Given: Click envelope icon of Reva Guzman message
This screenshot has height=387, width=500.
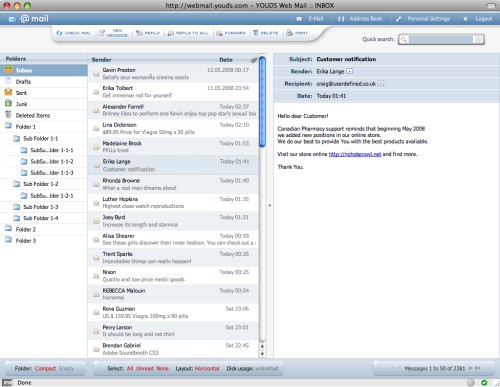Looking at the screenshot, I should (96, 313).
